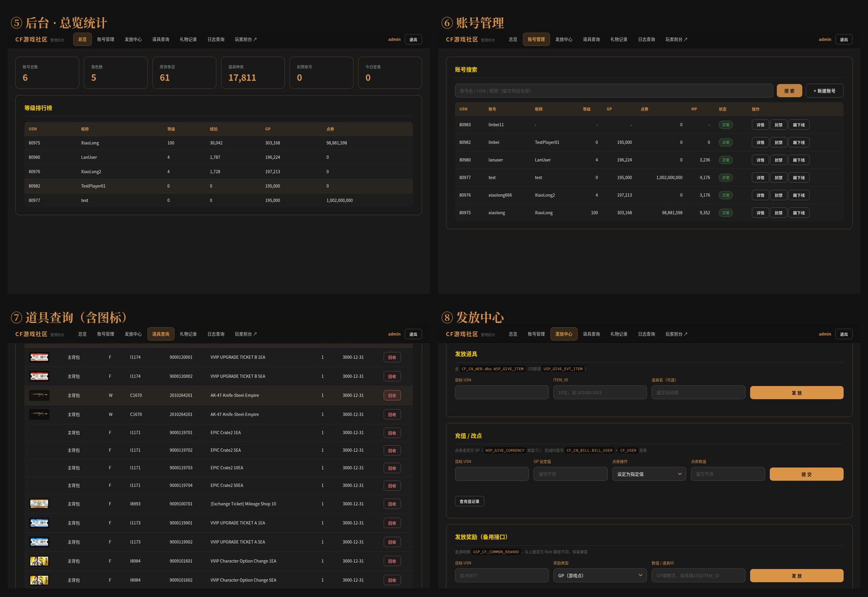
Task: Click the VVIP UPGRADE TICKET B 1EA item icon
Action: (x=39, y=357)
